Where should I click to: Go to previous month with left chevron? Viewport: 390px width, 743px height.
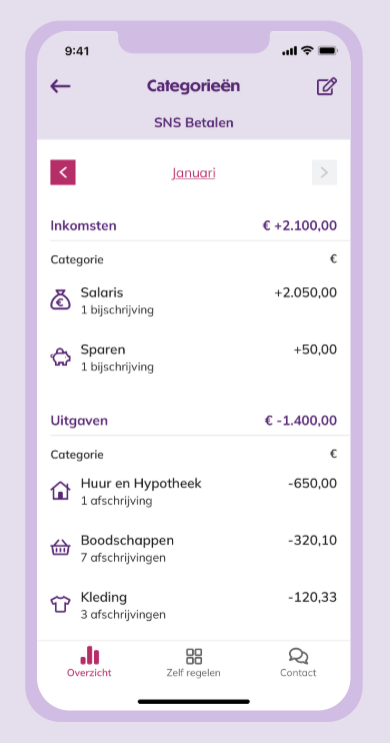click(63, 172)
